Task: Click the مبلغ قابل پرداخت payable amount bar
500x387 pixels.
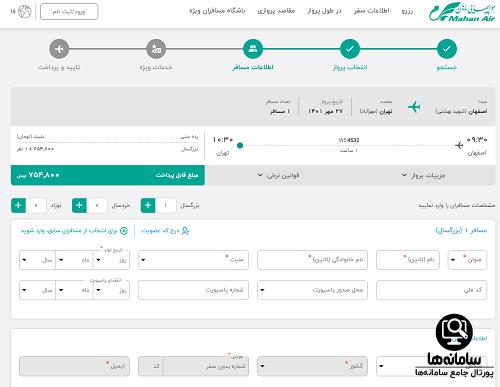Action: pyautogui.click(x=108, y=175)
